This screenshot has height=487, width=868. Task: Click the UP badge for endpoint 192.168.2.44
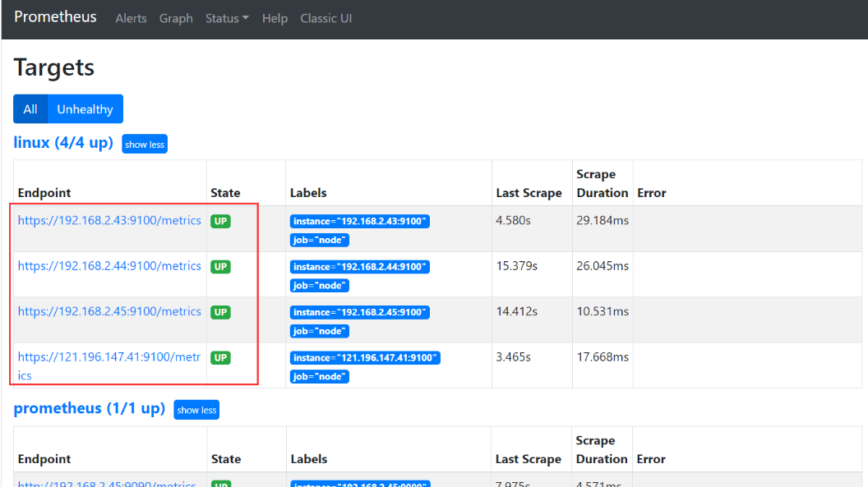click(x=220, y=266)
